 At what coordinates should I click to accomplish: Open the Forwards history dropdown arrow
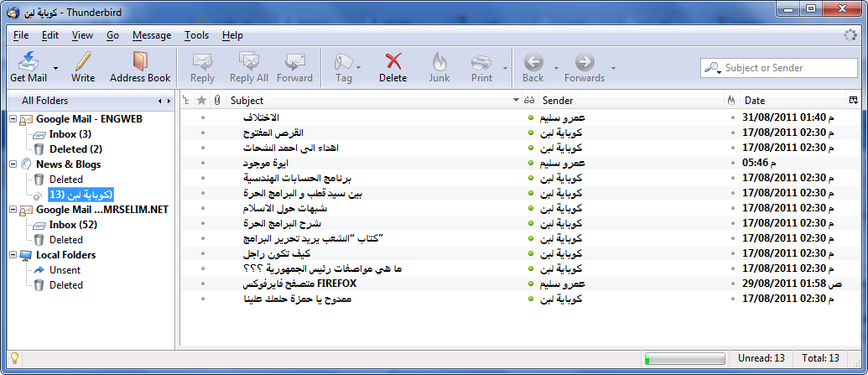[613, 68]
